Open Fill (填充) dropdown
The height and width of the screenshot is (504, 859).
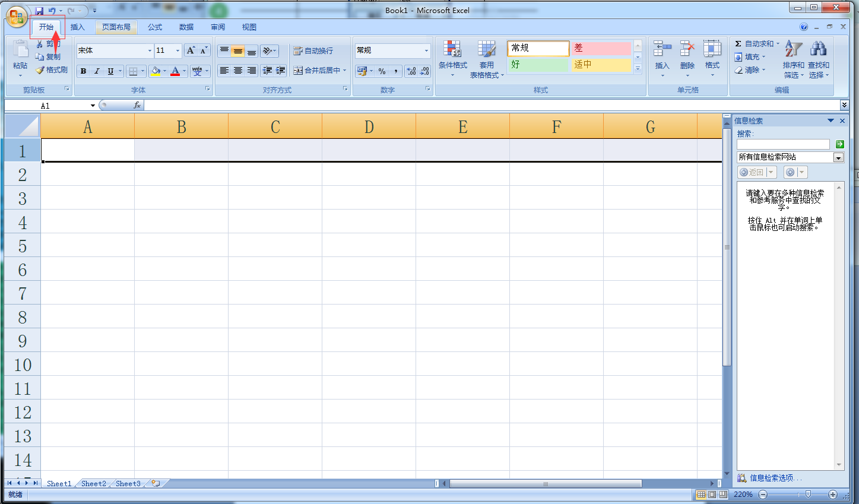[x=750, y=57]
